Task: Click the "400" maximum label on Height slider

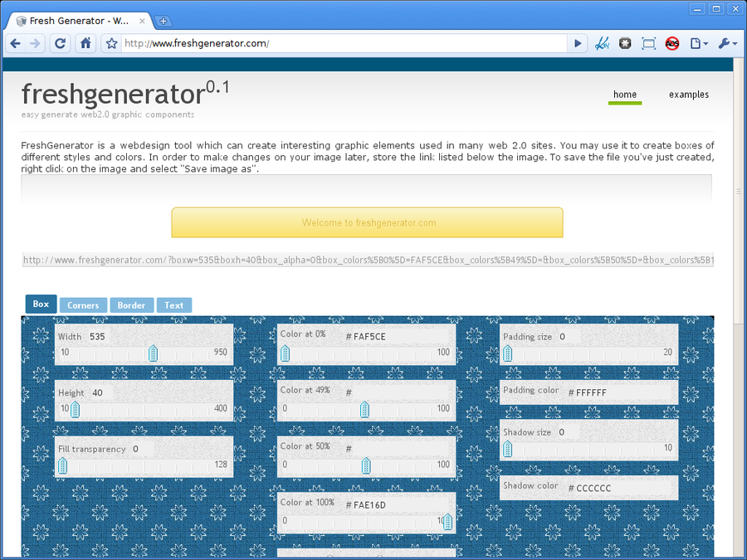Action: 221,408
